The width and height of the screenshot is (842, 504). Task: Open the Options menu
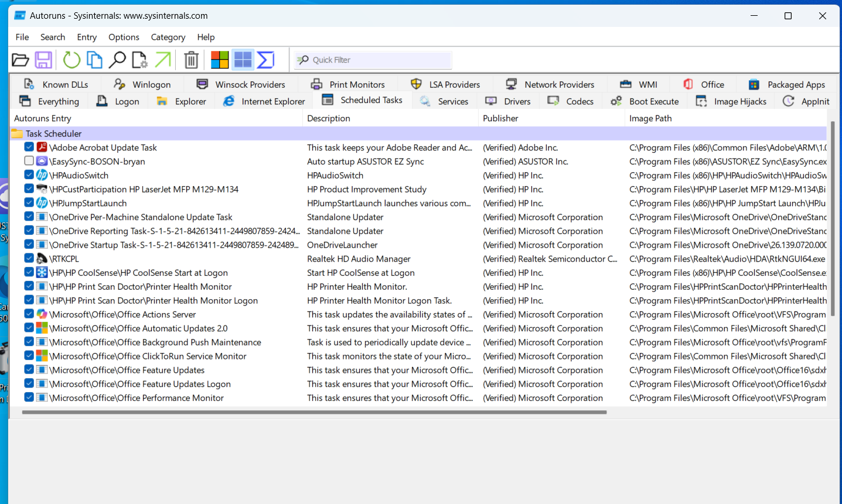[124, 37]
